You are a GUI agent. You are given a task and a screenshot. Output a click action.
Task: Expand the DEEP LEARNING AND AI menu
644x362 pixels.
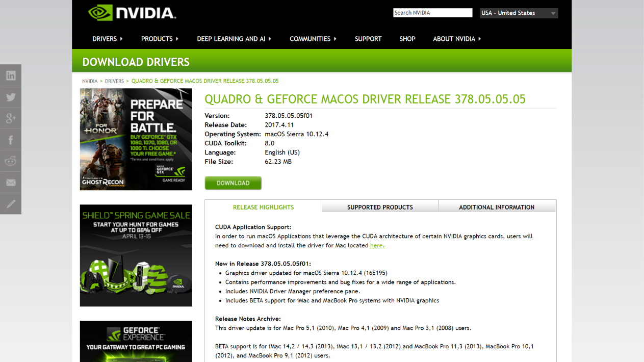pyautogui.click(x=234, y=39)
